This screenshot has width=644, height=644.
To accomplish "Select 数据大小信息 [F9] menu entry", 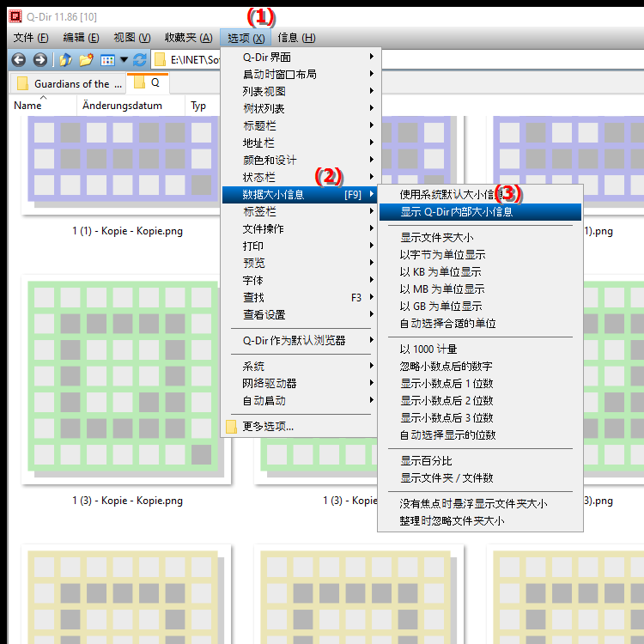I will coord(301,195).
